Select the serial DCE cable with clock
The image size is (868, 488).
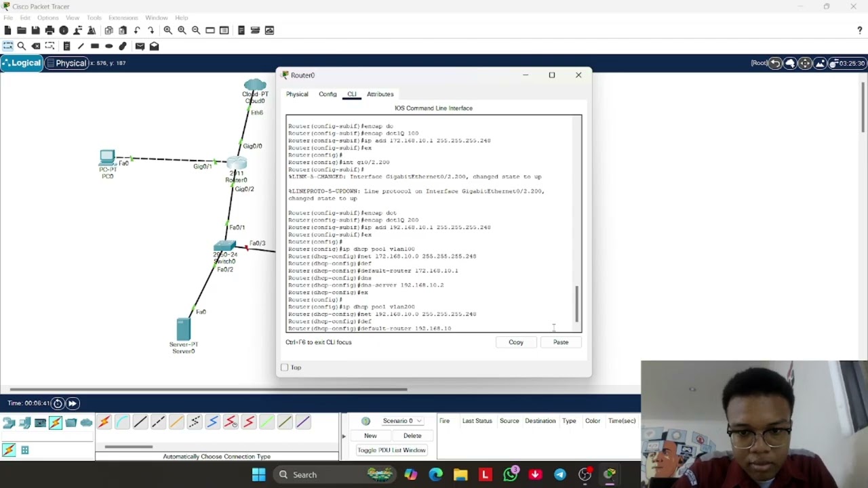point(231,422)
